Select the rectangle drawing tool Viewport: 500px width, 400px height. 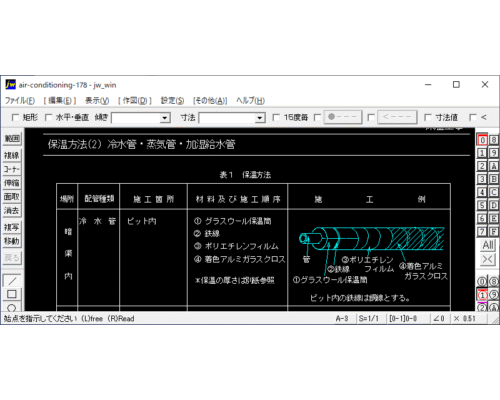tap(12, 294)
